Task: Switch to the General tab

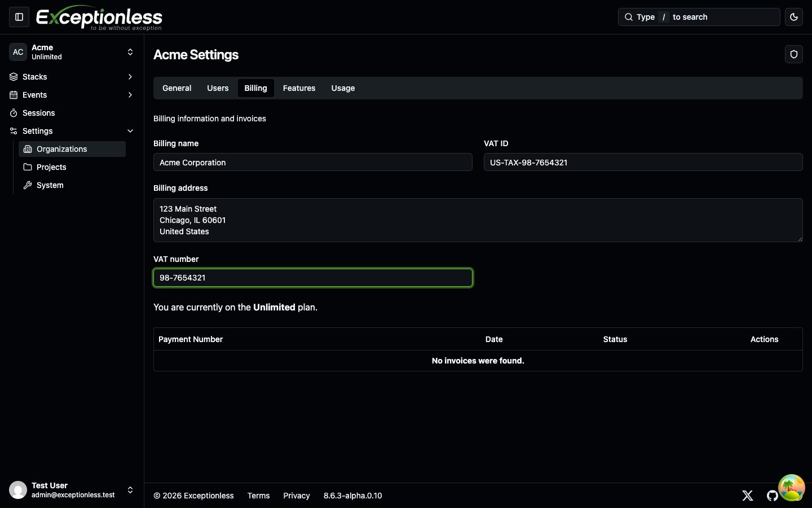Action: (177, 88)
